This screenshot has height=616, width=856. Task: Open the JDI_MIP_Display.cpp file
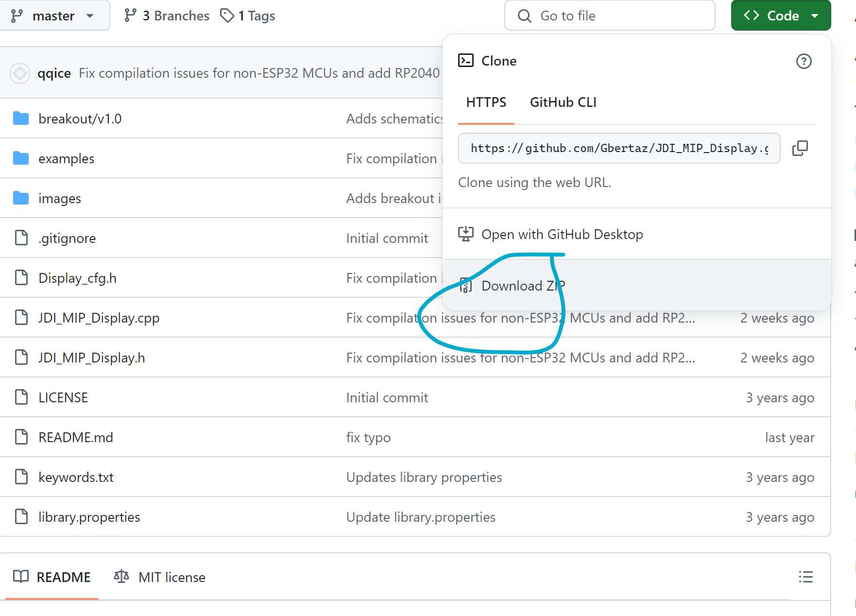click(x=99, y=318)
